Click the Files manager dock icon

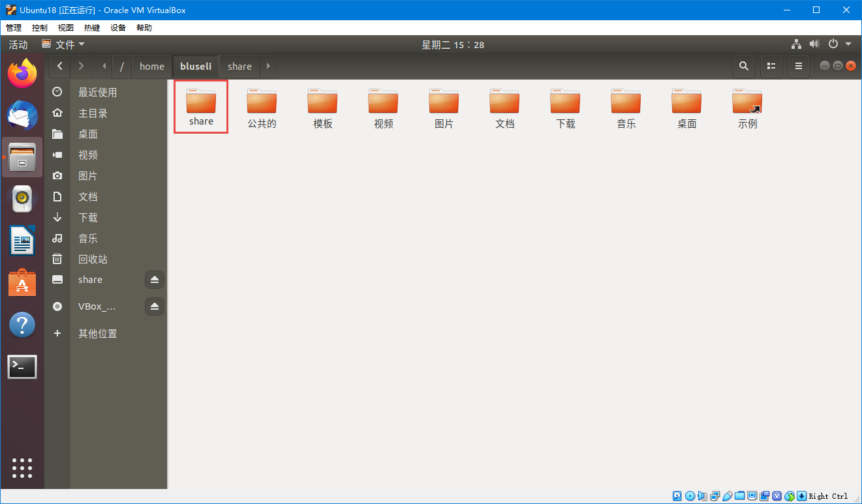22,157
